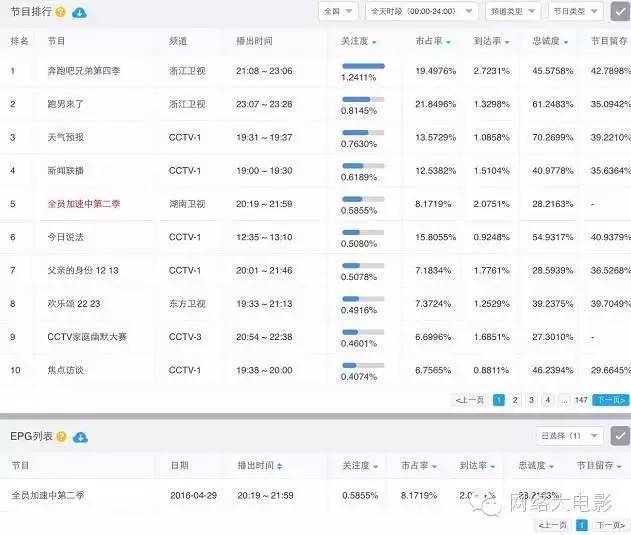Download 节目排行 data via cloud icon
The width and height of the screenshot is (631, 535).
pyautogui.click(x=79, y=12)
